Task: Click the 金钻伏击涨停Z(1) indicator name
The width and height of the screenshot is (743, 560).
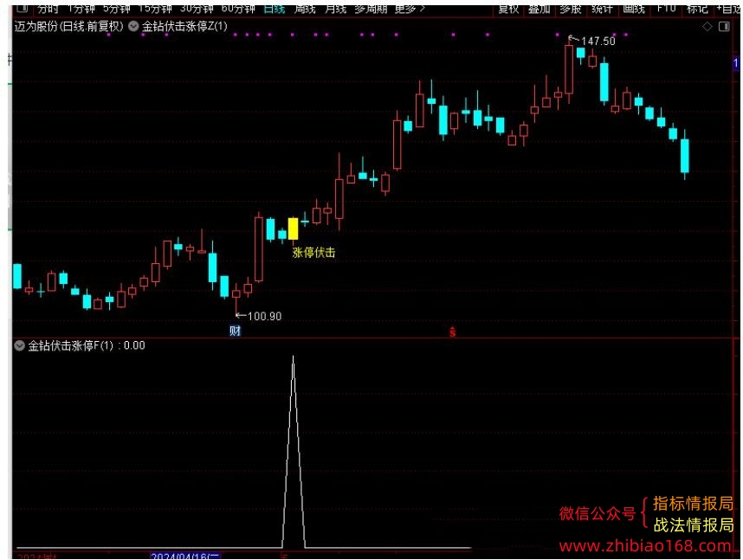Action: pos(184,27)
